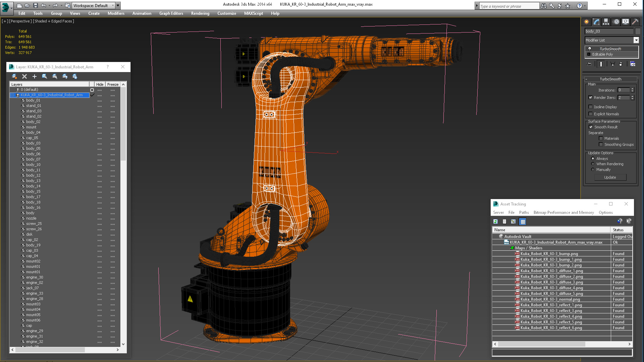The width and height of the screenshot is (644, 362).
Task: Increase the Render Iters spinner value
Action: tap(632, 97)
